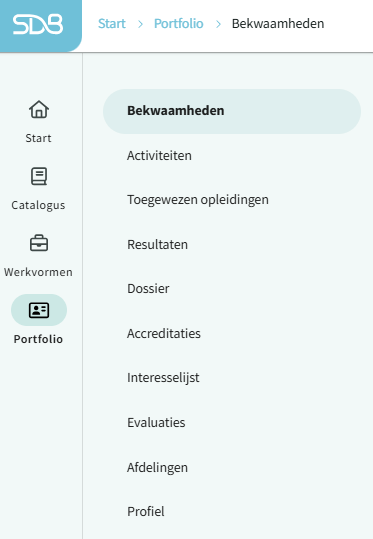The image size is (373, 539).
Task: Click the SDB logo
Action: 38,24
